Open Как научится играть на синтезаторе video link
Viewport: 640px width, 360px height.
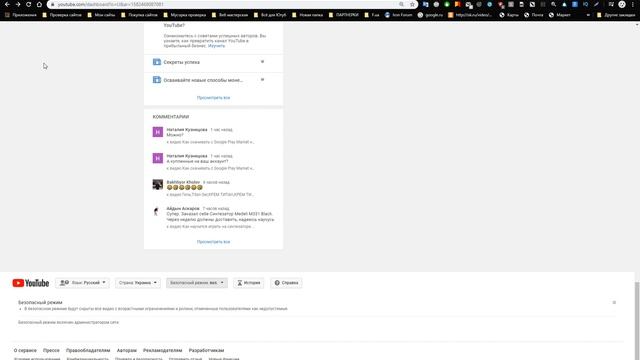(x=211, y=227)
